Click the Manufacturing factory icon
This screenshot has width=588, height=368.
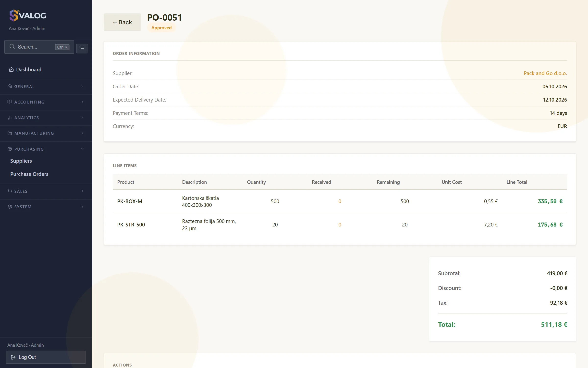click(10, 133)
